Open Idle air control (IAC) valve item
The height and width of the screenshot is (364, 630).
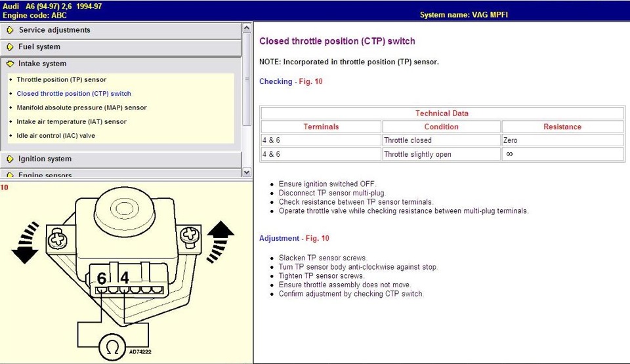click(x=56, y=136)
